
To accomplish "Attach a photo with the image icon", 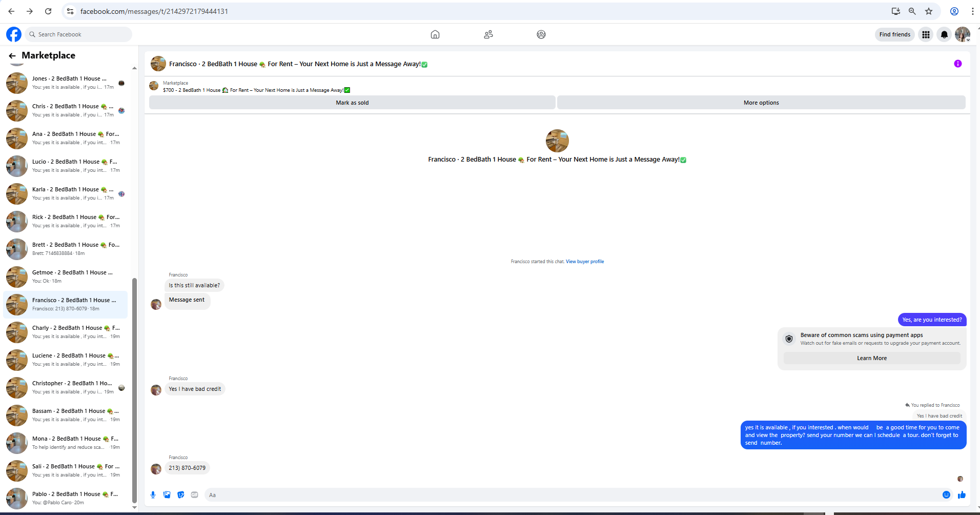I will point(167,494).
